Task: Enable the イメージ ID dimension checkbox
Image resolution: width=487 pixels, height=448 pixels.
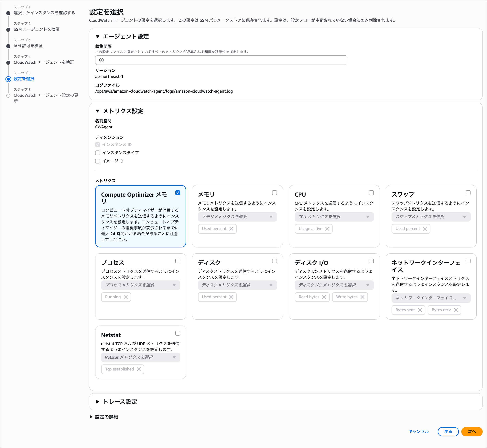Action: 97,161
